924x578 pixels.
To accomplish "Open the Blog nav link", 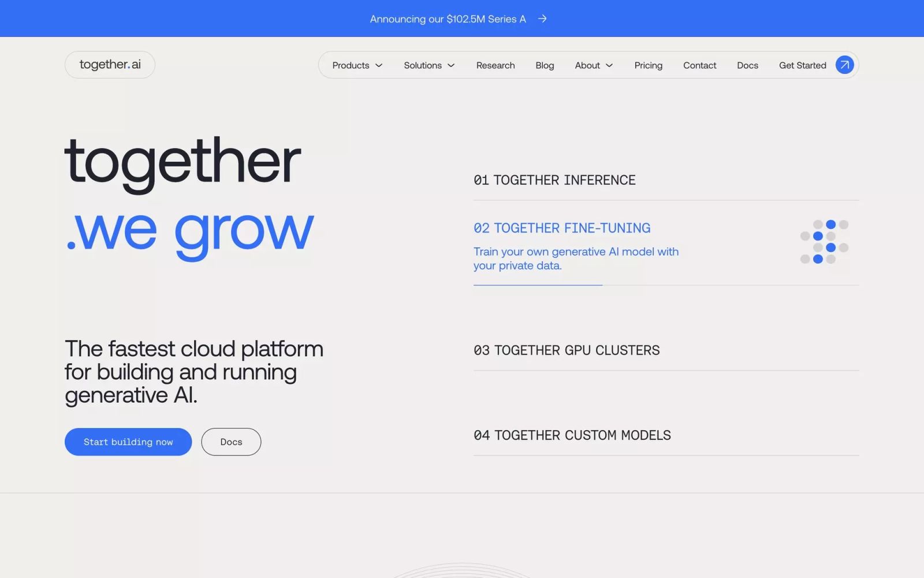I will pyautogui.click(x=545, y=65).
